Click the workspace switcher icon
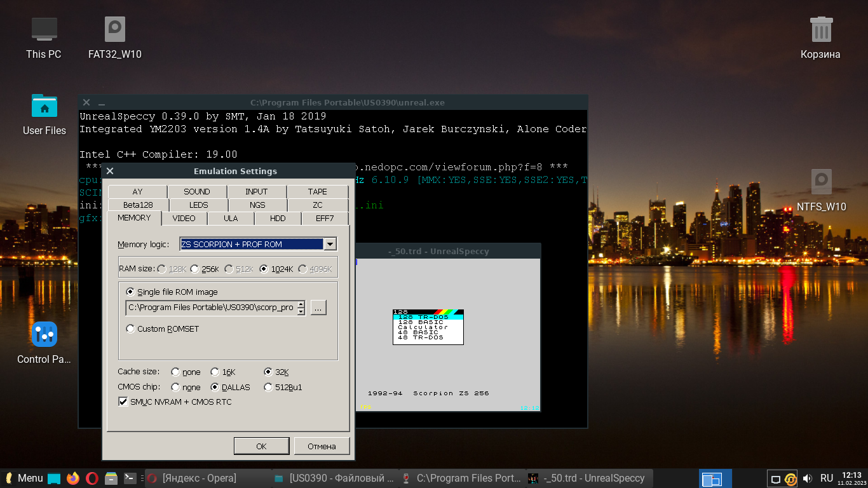 715,478
